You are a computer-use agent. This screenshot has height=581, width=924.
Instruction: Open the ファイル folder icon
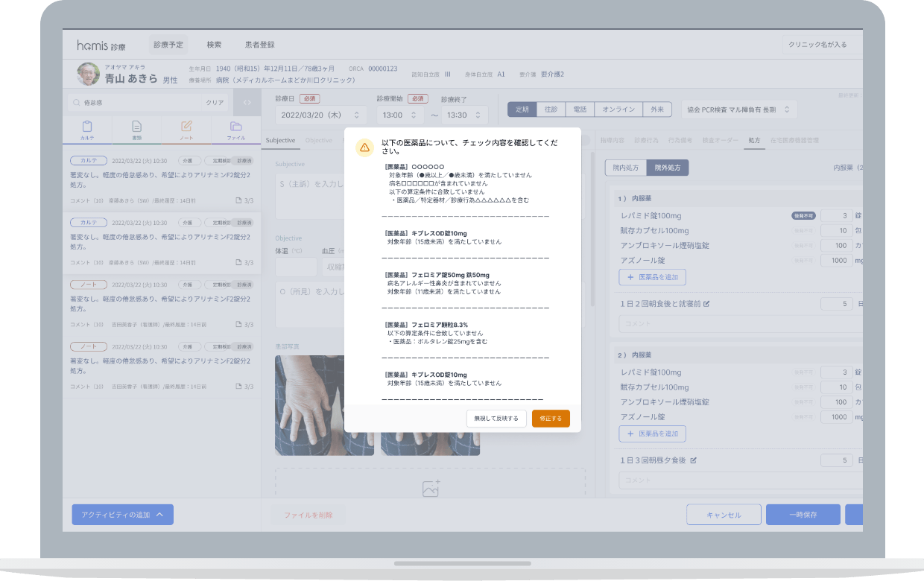[235, 130]
